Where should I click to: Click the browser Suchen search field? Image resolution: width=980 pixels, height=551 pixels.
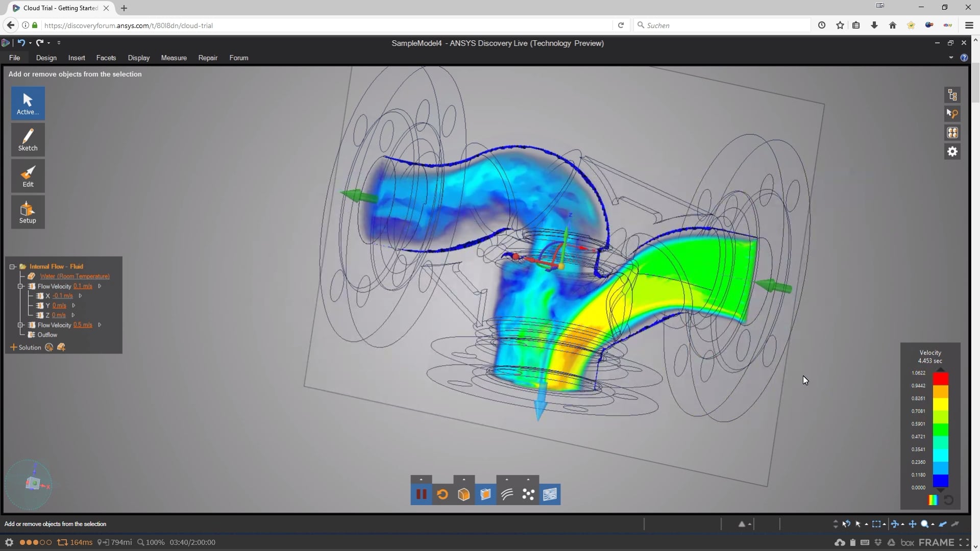pos(722,25)
